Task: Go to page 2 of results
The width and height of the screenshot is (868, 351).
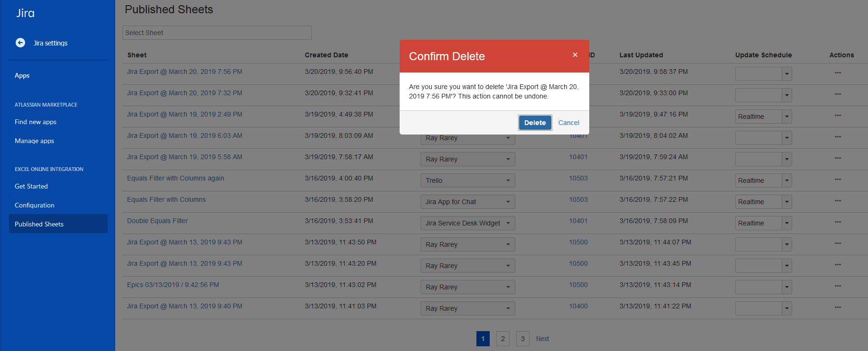Action: (x=503, y=339)
